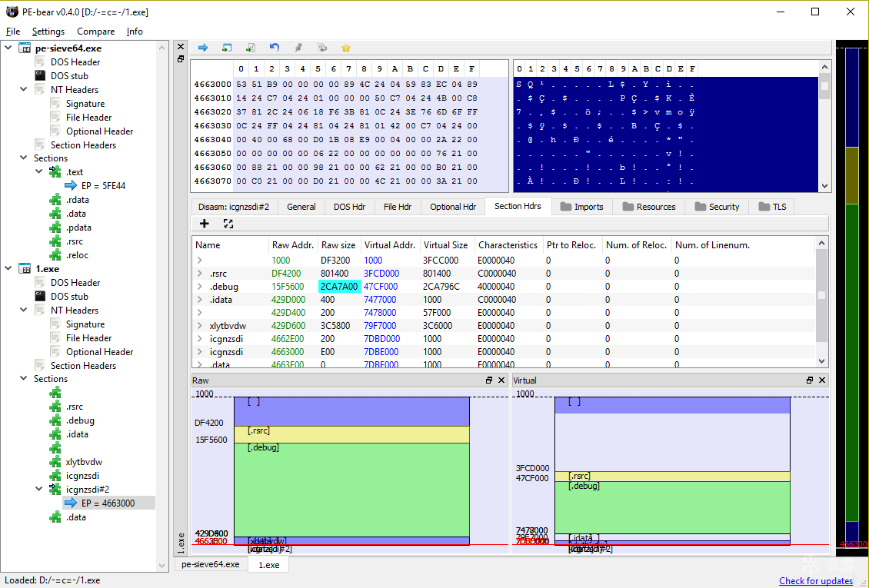This screenshot has width=869, height=588.
Task: Click the puzzle icon next to .rdata
Action: pos(55,200)
